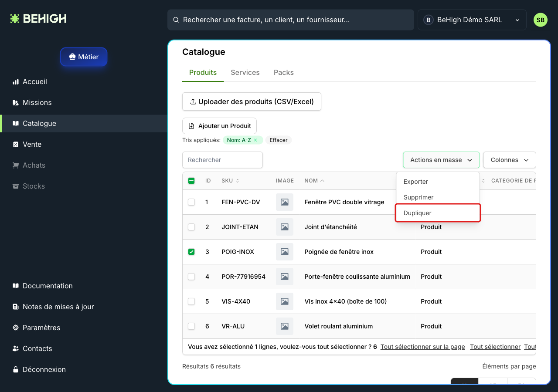Open image icon for Poignée de fenêtre inox
The width and height of the screenshot is (558, 392).
[x=285, y=252]
